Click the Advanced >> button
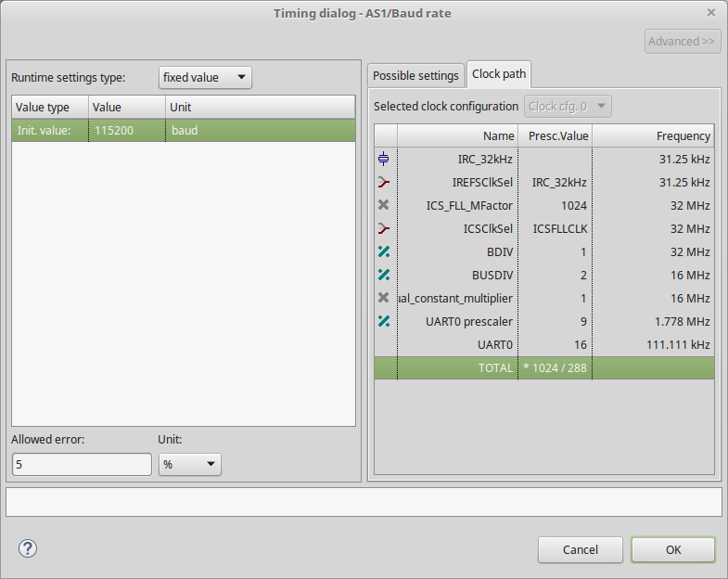This screenshot has width=728, height=579. (x=682, y=42)
